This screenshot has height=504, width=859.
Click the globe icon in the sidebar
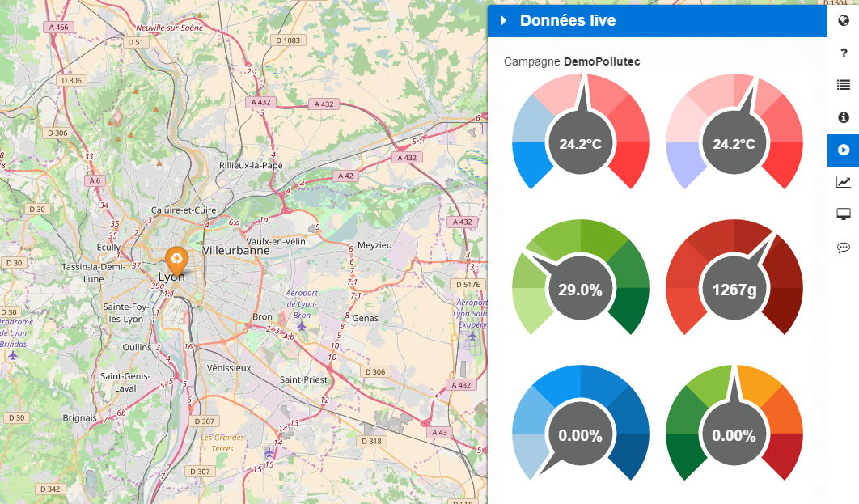[x=843, y=20]
